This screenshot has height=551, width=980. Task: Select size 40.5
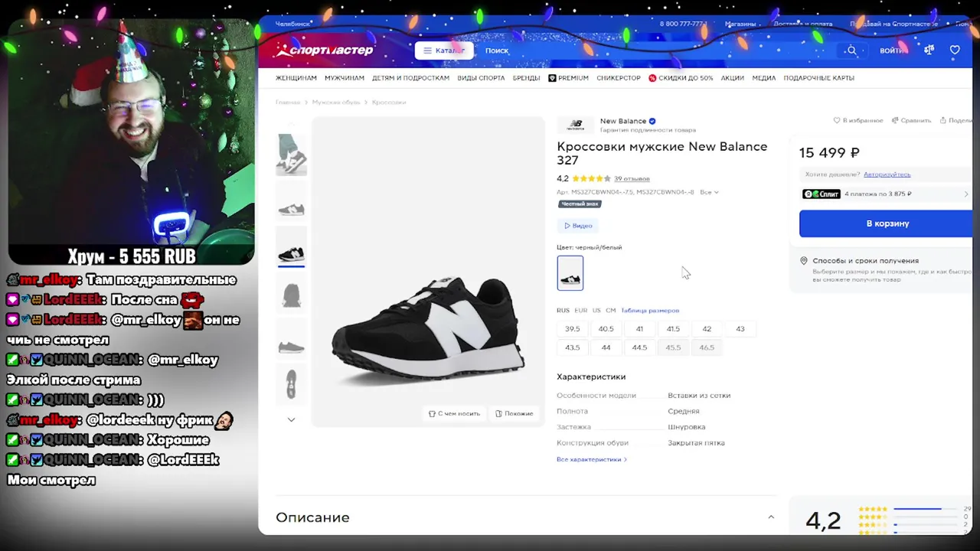coord(606,329)
